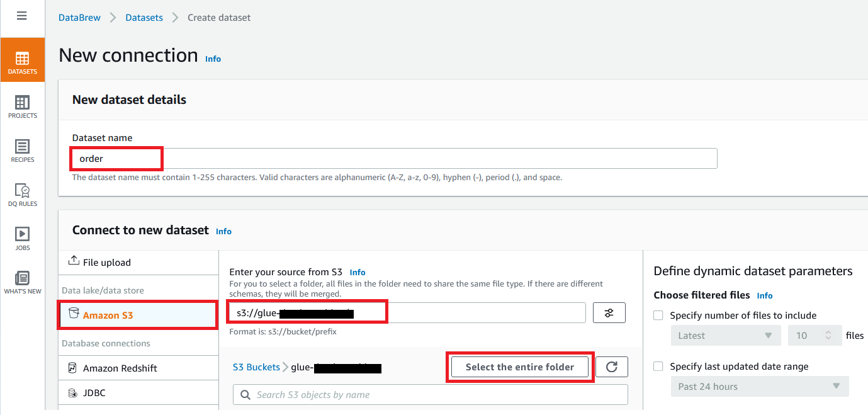
Task: Click the File upload arrow icon
Action: (74, 261)
